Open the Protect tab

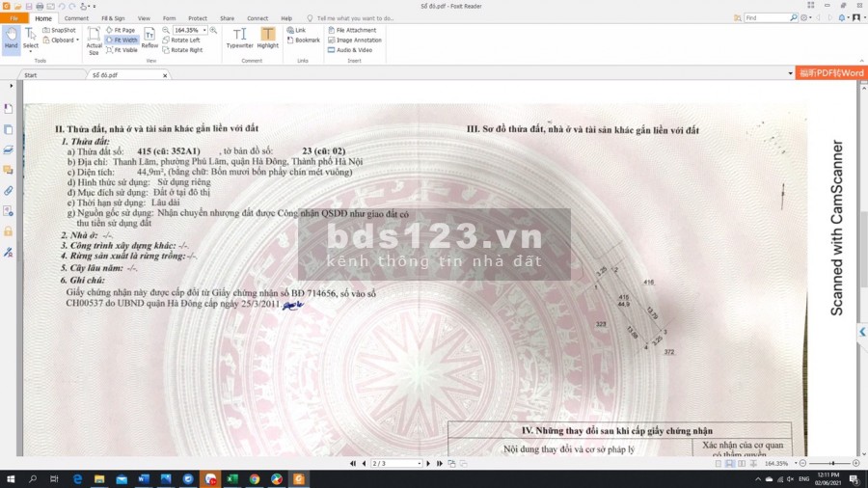pyautogui.click(x=197, y=18)
